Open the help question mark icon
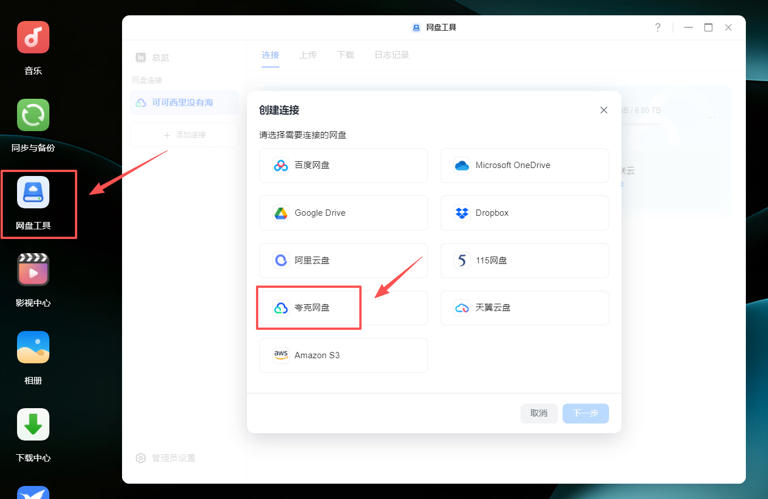 657,27
